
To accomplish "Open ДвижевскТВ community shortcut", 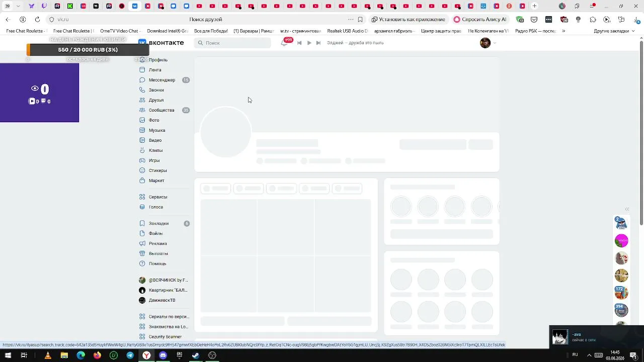I will click(x=162, y=300).
